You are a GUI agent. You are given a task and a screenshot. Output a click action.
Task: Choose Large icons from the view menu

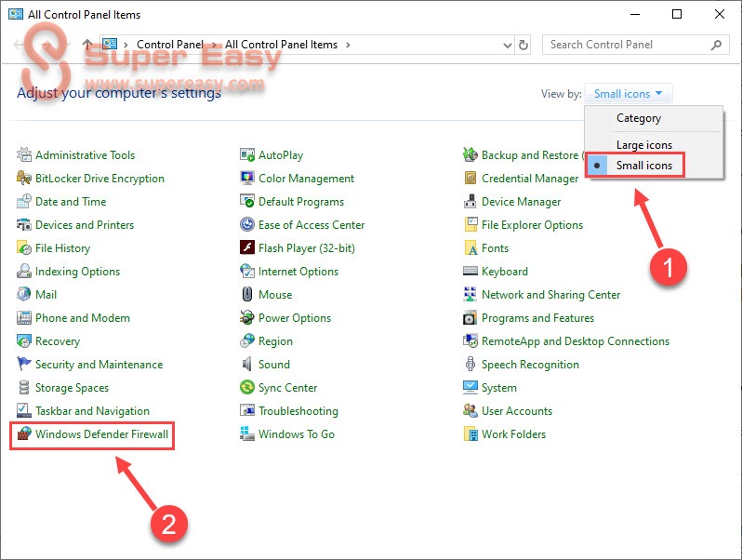(644, 145)
